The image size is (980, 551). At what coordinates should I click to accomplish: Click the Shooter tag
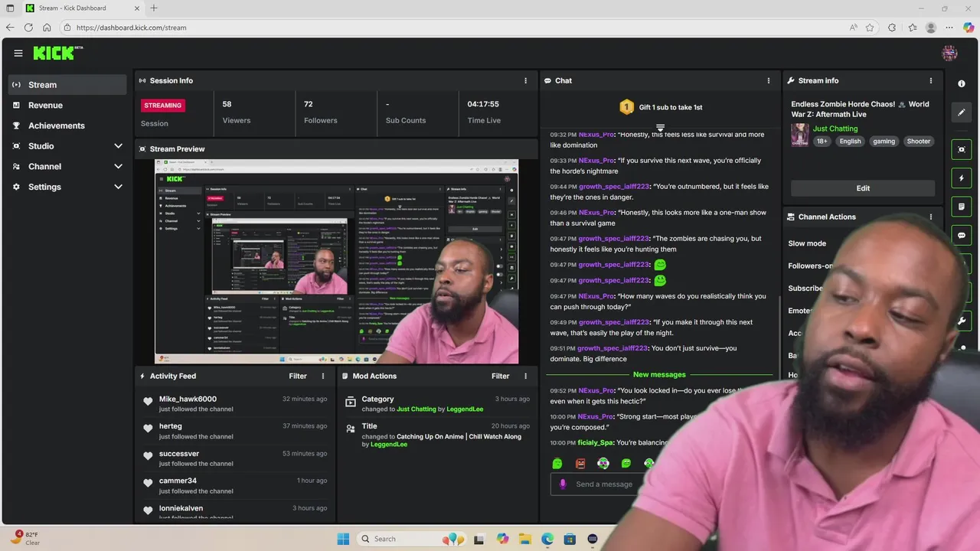(x=919, y=141)
